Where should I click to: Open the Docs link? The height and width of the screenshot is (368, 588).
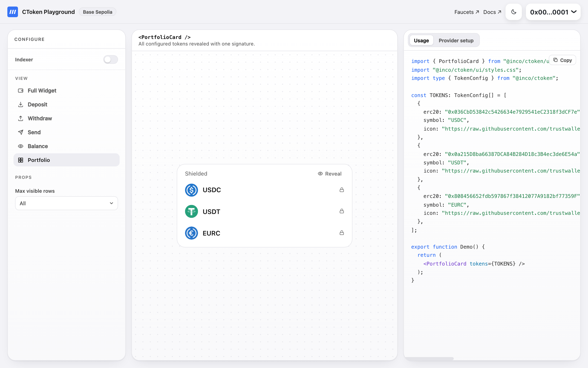(492, 12)
